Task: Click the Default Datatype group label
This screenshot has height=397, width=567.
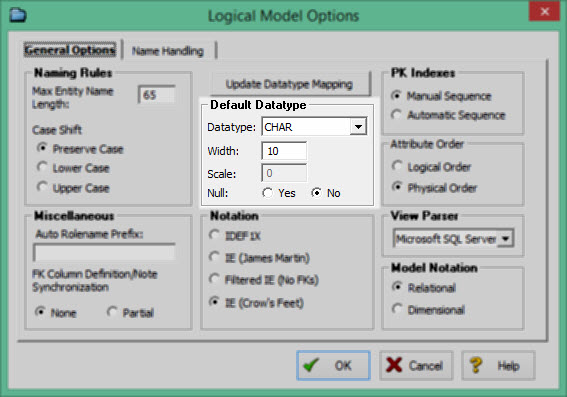Action: click(x=258, y=105)
